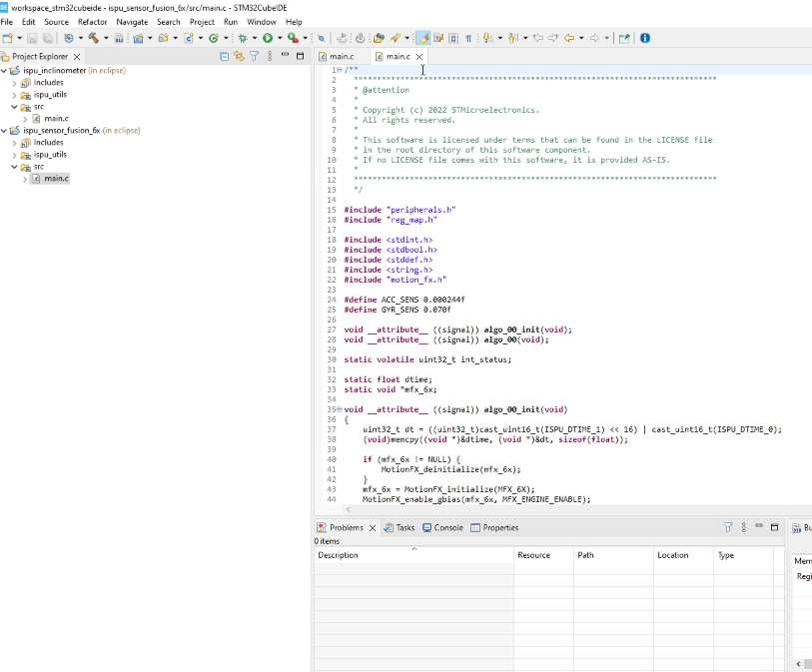The height and width of the screenshot is (672, 812).
Task: Click the New file toolbar icon
Action: click(x=8, y=38)
